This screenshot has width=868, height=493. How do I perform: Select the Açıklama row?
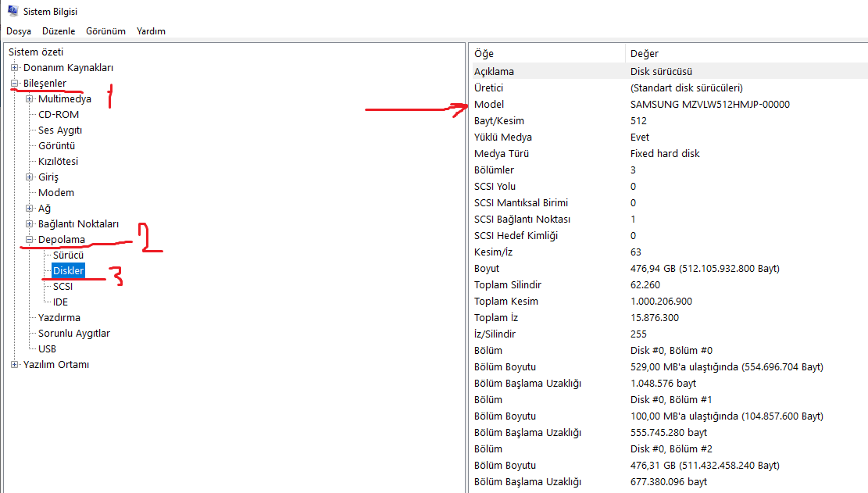tap(668, 71)
